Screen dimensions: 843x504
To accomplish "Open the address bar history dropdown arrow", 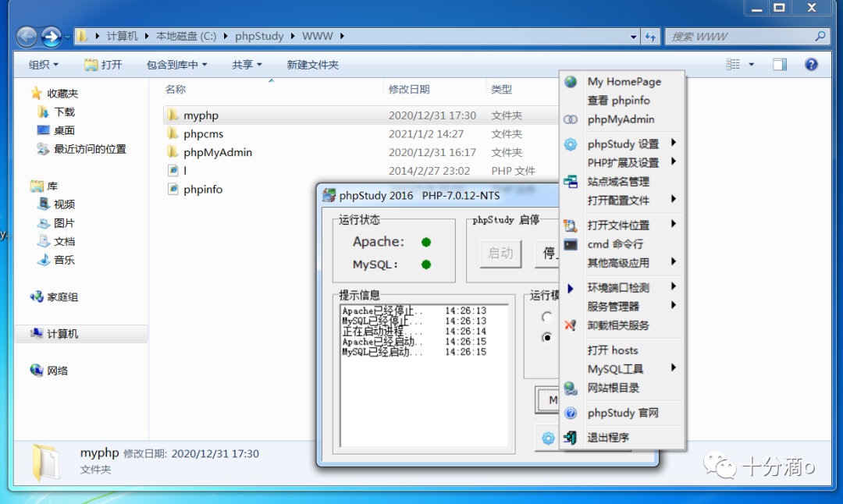I will tap(633, 37).
